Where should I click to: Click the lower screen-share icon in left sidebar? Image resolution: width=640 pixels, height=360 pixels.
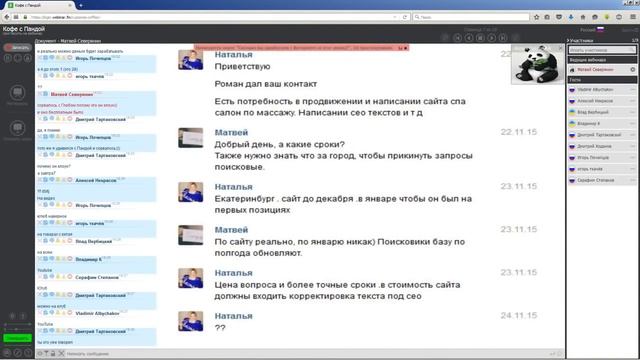[17, 128]
